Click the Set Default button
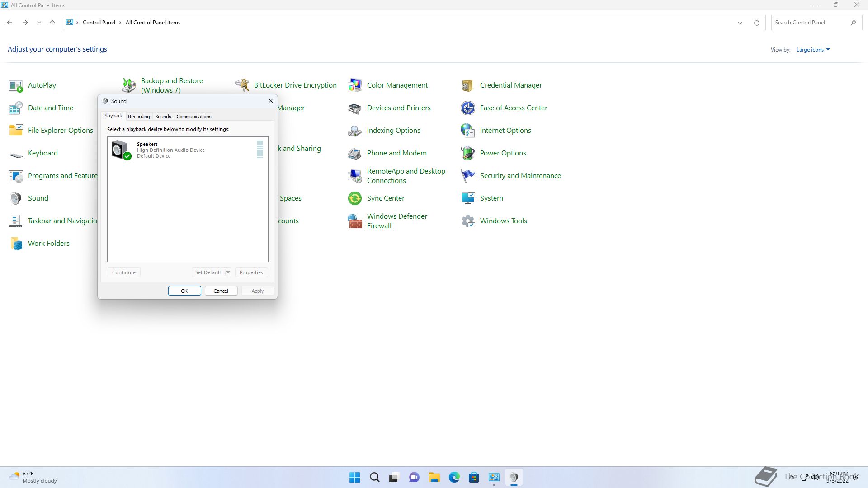This screenshot has width=868, height=488. click(208, 272)
